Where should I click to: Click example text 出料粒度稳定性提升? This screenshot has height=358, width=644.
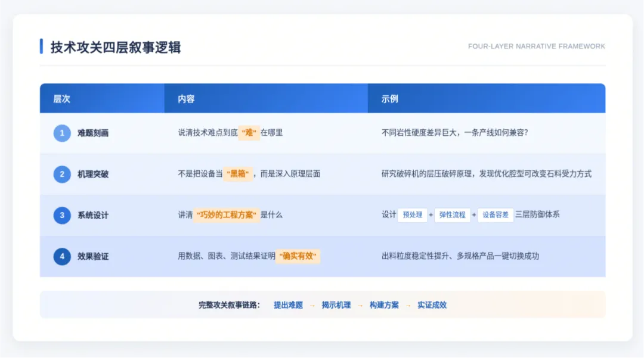pos(415,256)
